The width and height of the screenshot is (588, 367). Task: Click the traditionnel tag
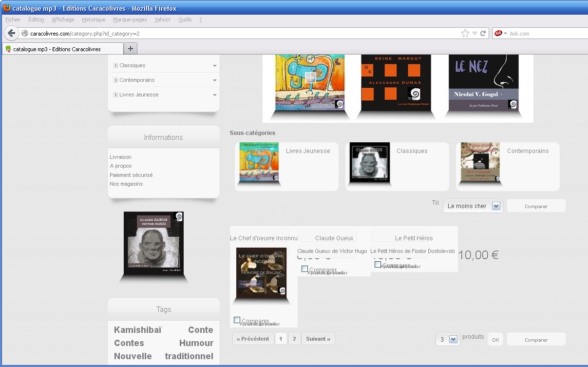coord(189,356)
